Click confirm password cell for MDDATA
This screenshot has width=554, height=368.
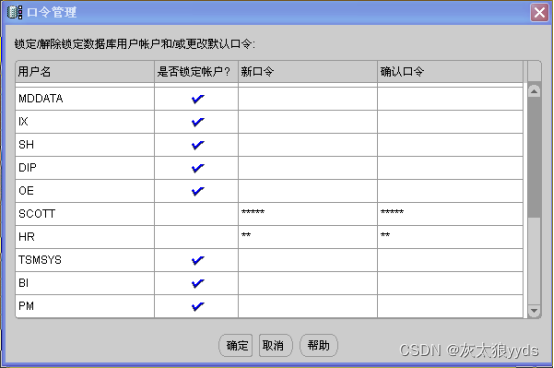point(450,99)
